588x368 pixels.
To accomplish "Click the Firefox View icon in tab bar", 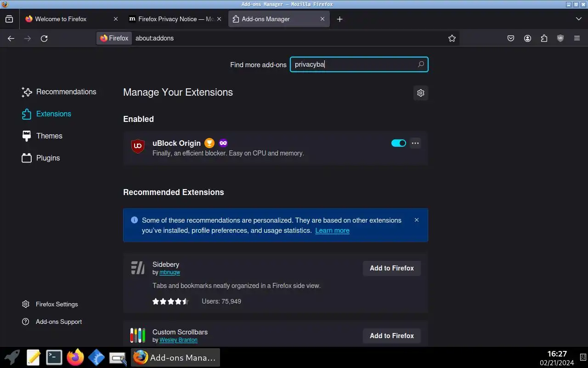I will 9,19.
